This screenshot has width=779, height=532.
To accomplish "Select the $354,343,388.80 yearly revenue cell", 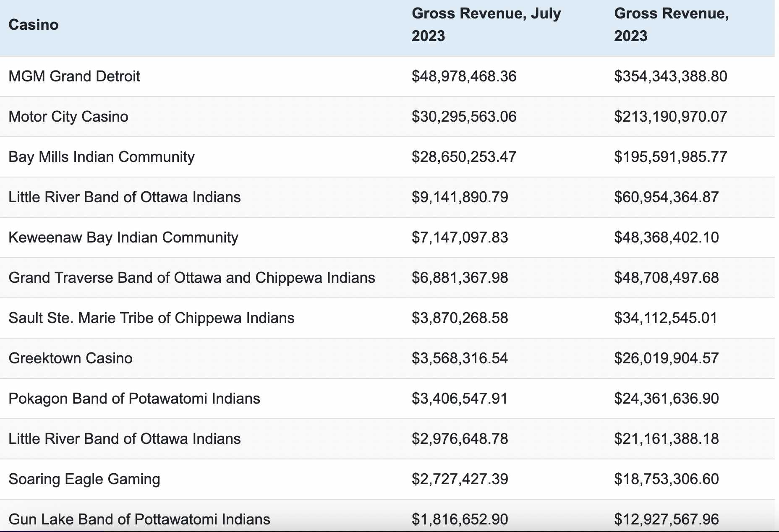I will pos(671,76).
